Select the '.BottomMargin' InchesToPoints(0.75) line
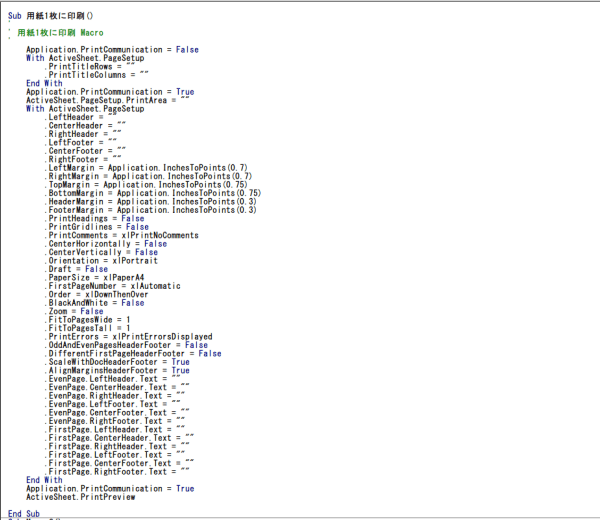Image resolution: width=600 pixels, height=520 pixels. [153, 193]
